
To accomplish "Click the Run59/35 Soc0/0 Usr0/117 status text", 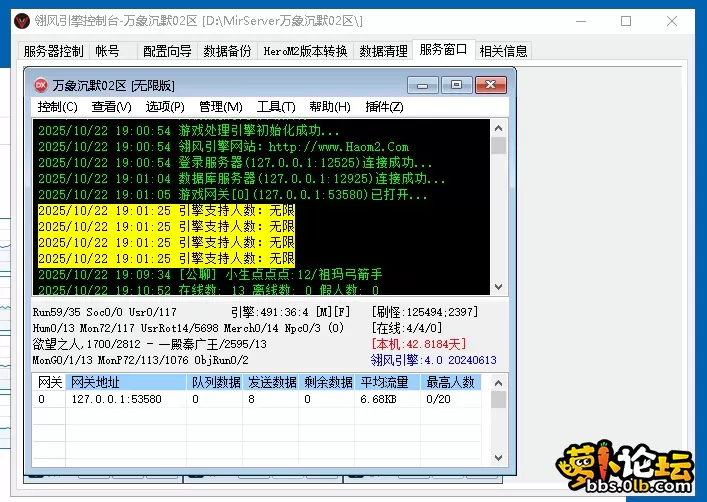I will point(105,312).
